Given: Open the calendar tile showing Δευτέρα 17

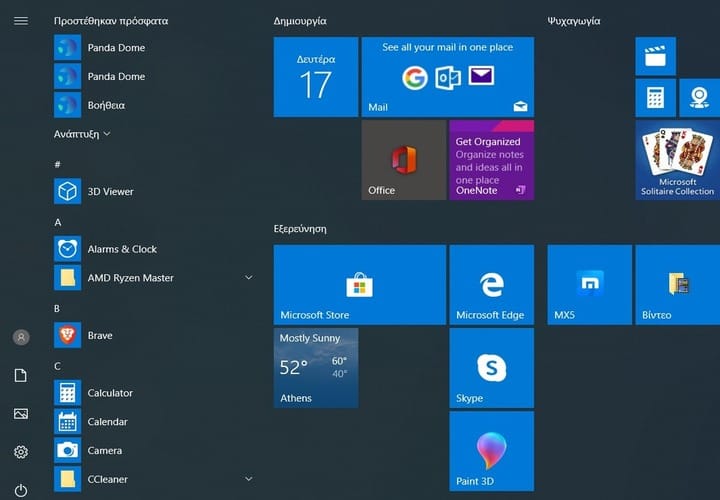Looking at the screenshot, I should pos(316,77).
